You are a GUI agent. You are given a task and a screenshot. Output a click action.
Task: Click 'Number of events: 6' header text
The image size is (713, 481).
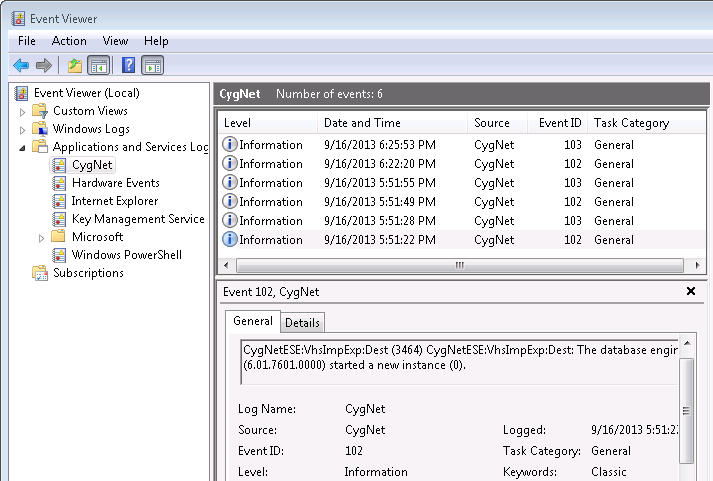tap(329, 94)
